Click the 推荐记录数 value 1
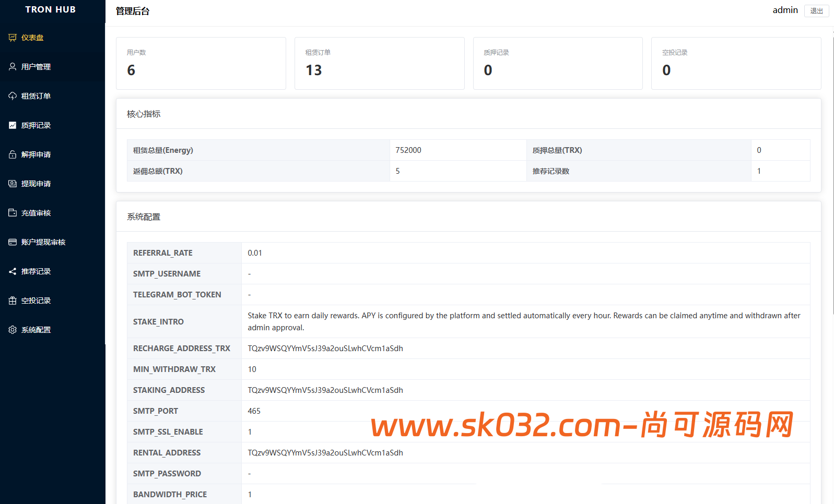 tap(759, 171)
